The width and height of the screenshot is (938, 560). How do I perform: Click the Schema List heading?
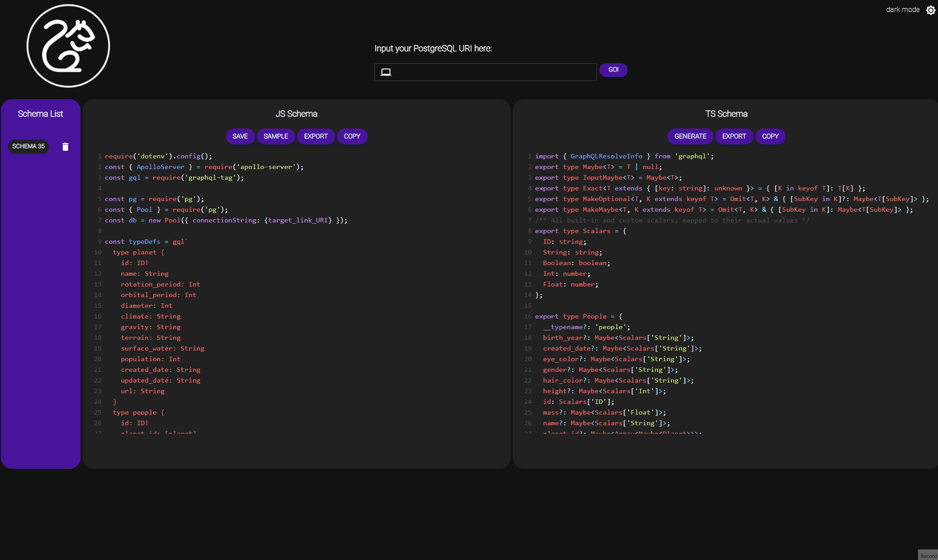coord(41,114)
